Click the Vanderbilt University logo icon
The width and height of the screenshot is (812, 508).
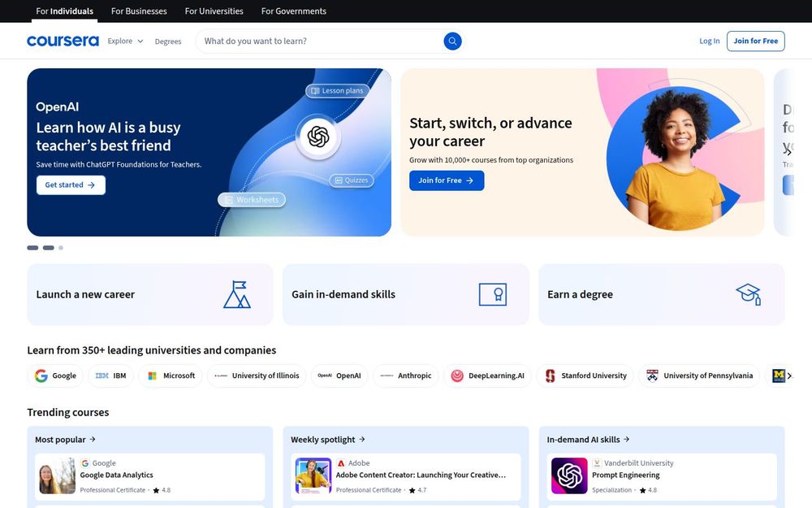(x=597, y=463)
